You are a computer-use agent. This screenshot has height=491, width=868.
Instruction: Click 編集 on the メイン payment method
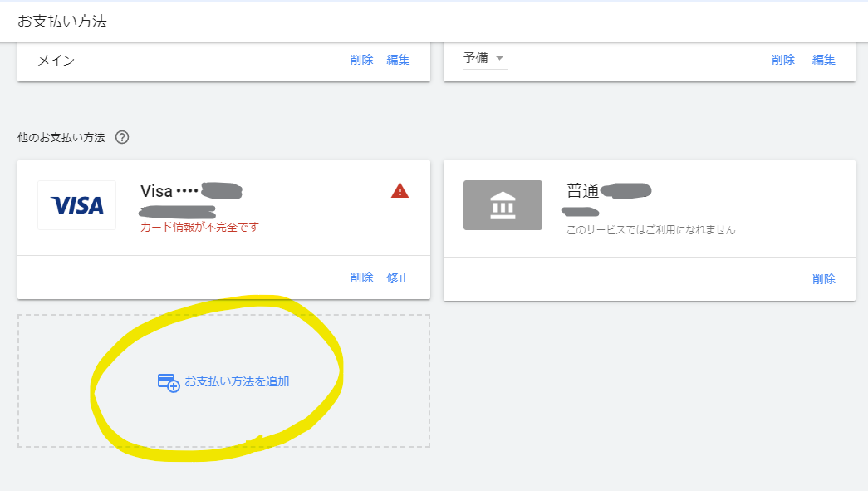[398, 60]
